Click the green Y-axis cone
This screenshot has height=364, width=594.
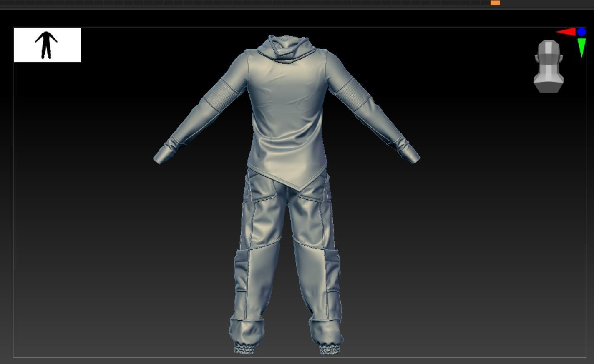(582, 47)
